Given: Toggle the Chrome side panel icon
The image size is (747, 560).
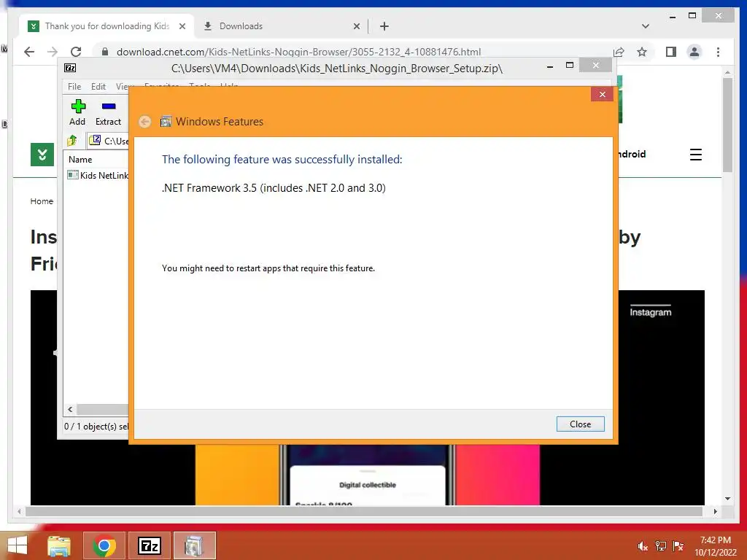Looking at the screenshot, I should click(x=671, y=52).
